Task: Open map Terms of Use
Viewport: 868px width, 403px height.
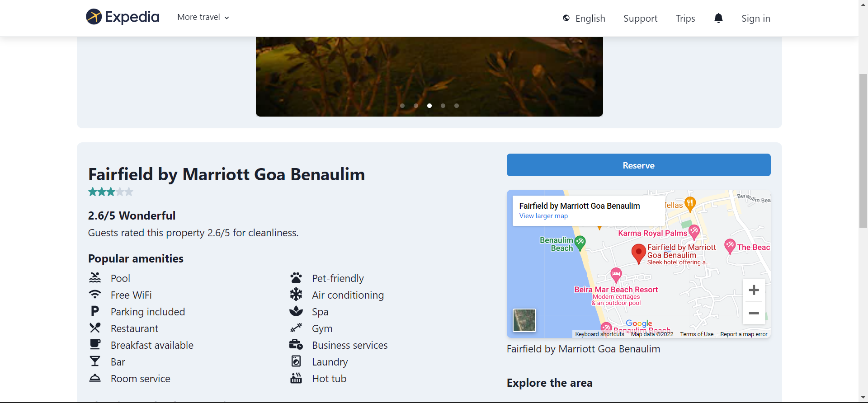Action: pos(697,334)
